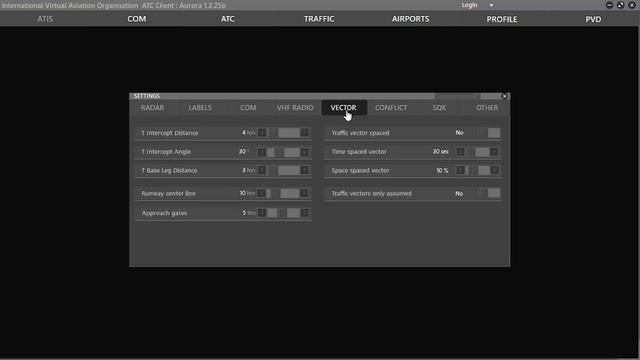The width and height of the screenshot is (640, 360).
Task: Decrease the Approach gates distance
Action: 262,213
